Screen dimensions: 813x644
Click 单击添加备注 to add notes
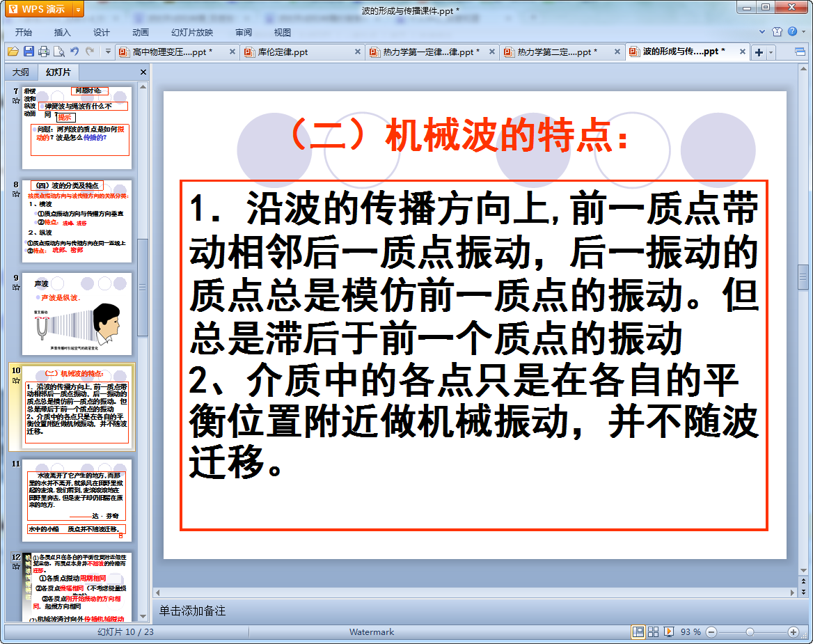[193, 611]
